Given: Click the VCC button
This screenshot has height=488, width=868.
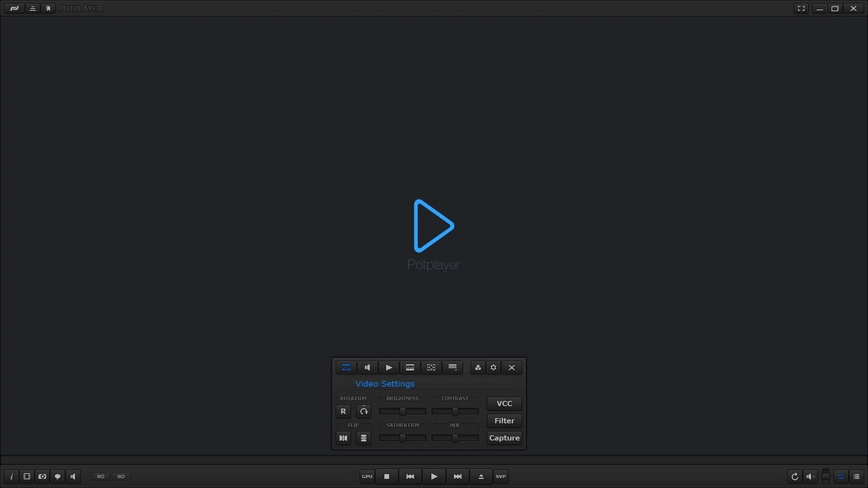Looking at the screenshot, I should [x=504, y=403].
